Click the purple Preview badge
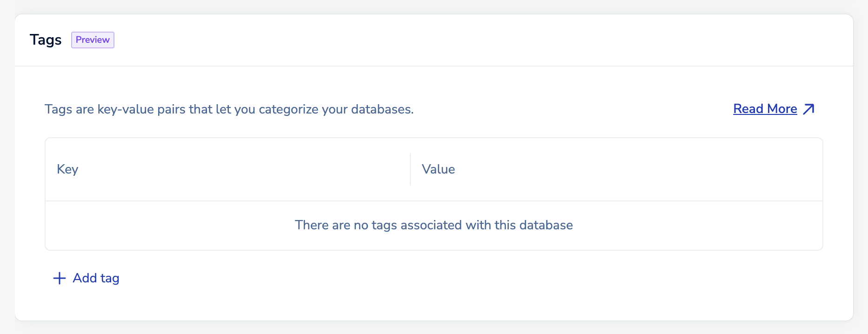This screenshot has height=334, width=868. [93, 40]
